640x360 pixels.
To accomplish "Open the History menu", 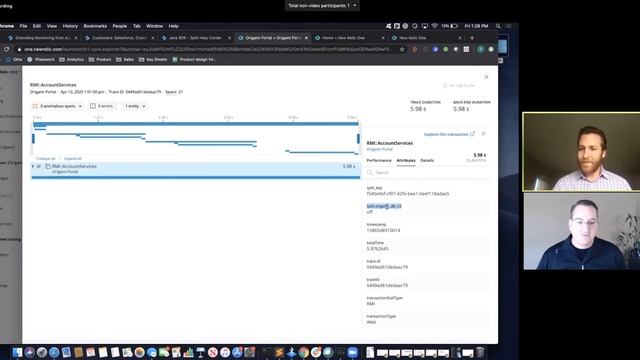I will (70, 26).
